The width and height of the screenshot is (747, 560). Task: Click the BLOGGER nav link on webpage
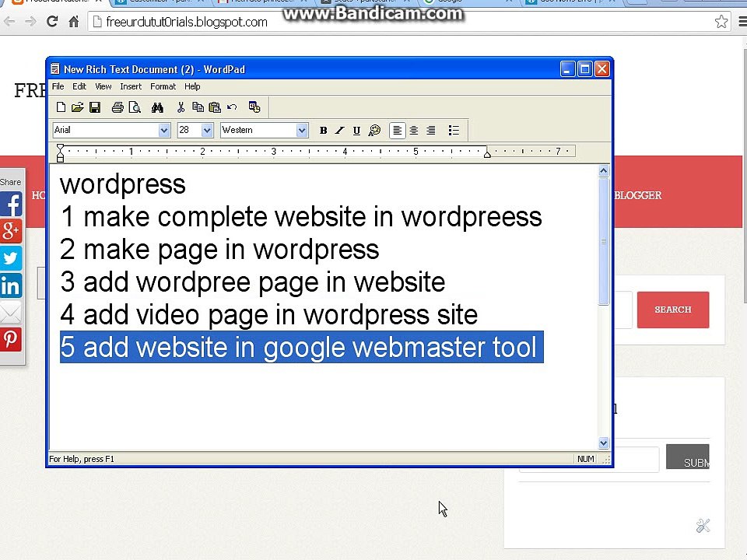coord(638,195)
